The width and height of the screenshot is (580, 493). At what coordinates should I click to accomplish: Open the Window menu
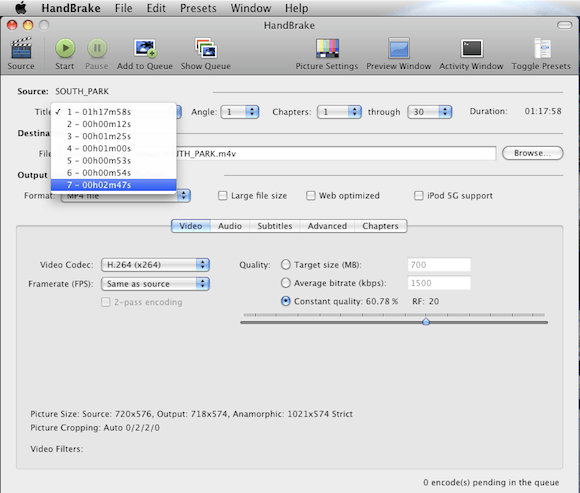point(251,8)
